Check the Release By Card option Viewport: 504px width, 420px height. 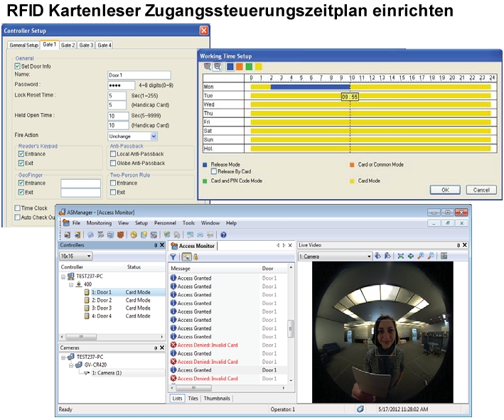pos(214,171)
